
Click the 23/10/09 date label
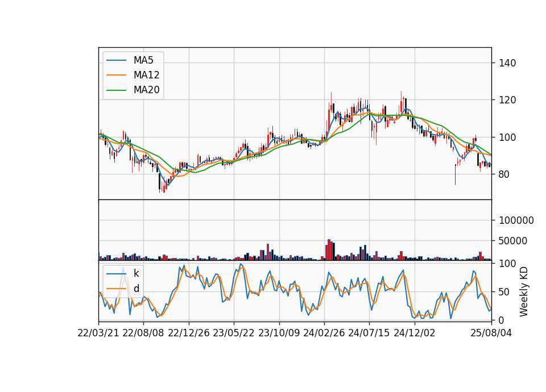279,333
